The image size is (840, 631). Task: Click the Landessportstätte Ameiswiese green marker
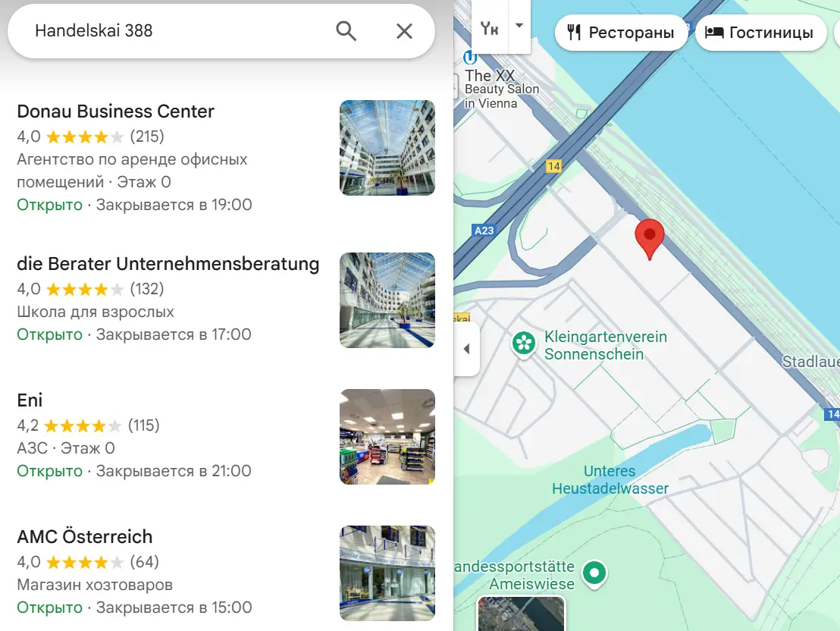[x=595, y=573]
